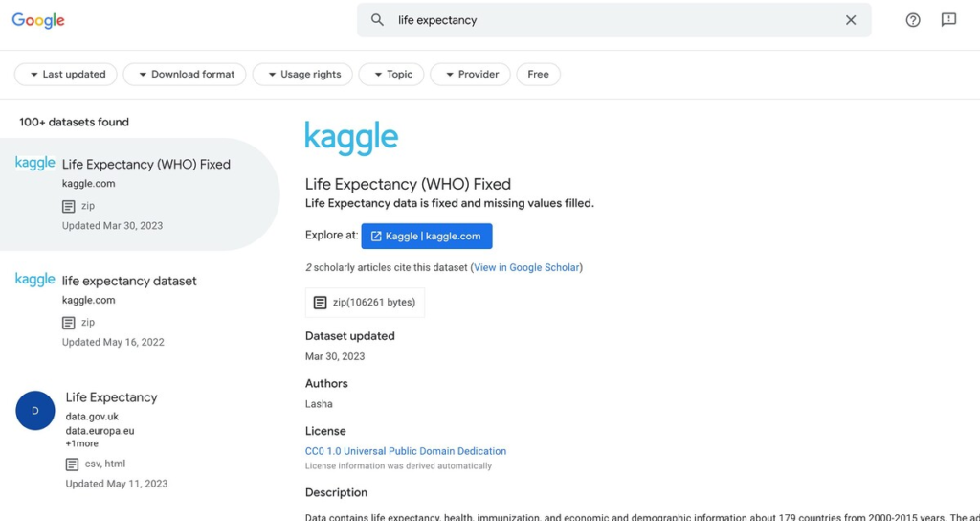This screenshot has height=521, width=980.
Task: Open the Usage rights dropdown
Action: [x=302, y=75]
